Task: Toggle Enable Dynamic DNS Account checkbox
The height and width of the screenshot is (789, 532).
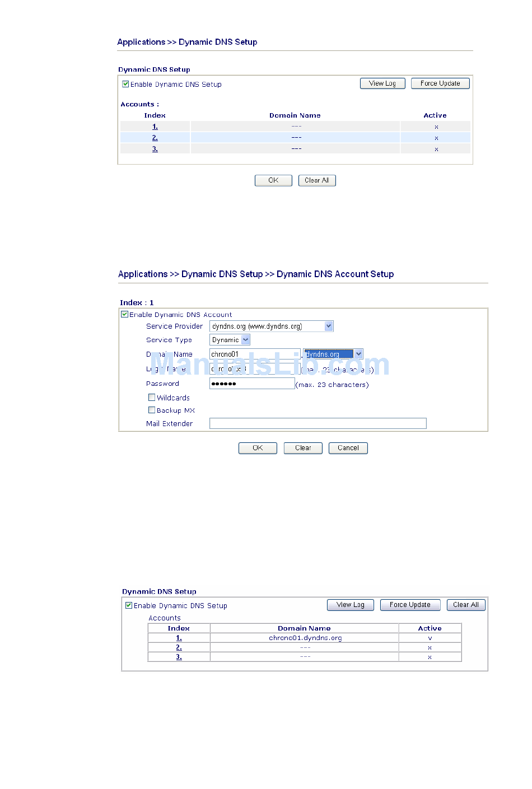Action: (x=125, y=314)
